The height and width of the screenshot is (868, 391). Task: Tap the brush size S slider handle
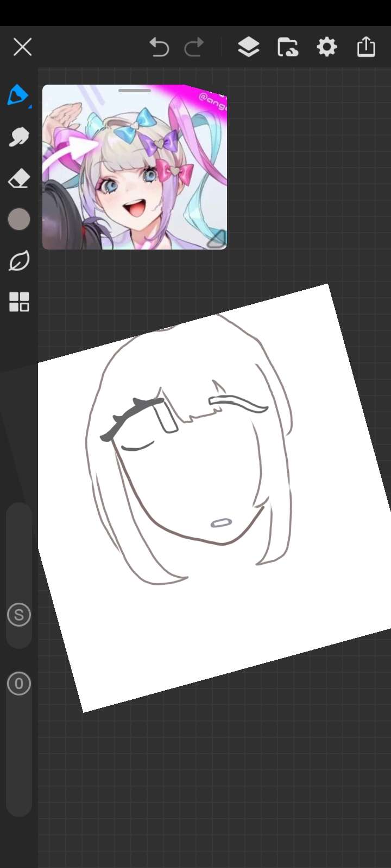click(19, 615)
